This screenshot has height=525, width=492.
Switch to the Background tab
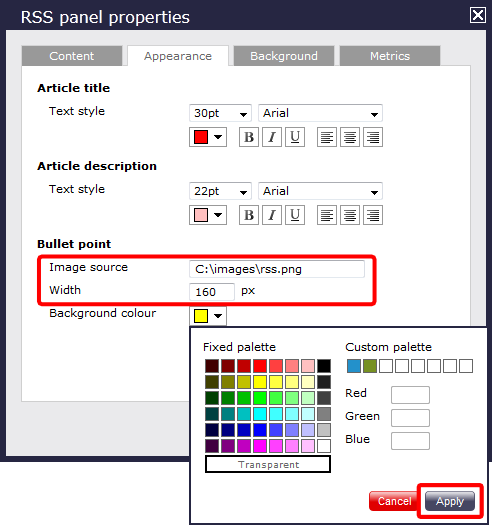pos(284,56)
